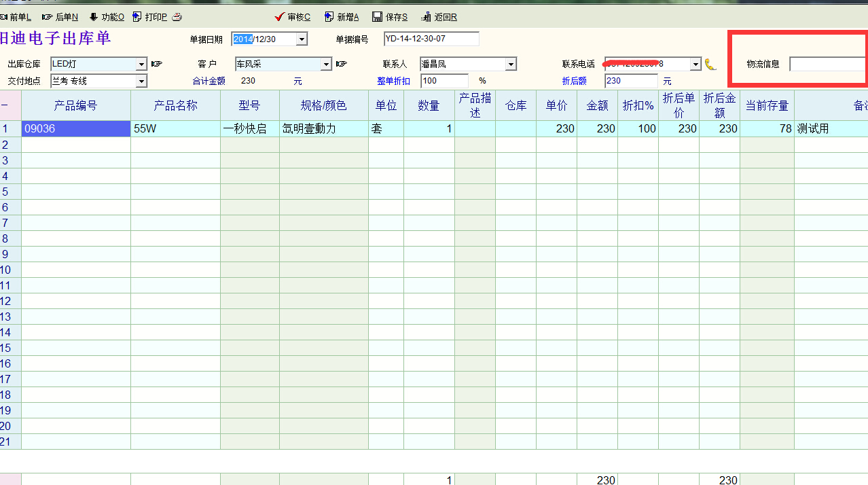Image resolution: width=868 pixels, height=485 pixels.
Task: Save using the 保存S floppy icon
Action: pyautogui.click(x=377, y=17)
